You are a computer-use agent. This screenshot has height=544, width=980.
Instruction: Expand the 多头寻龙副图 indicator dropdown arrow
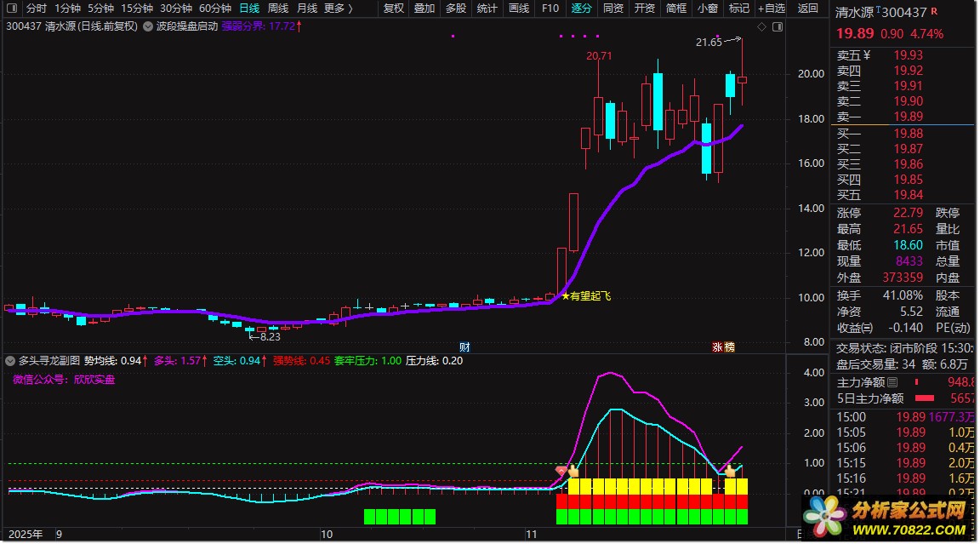[x=10, y=361]
